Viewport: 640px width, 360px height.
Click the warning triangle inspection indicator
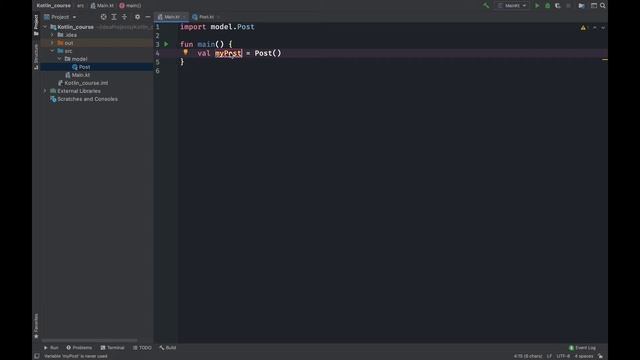(583, 27)
